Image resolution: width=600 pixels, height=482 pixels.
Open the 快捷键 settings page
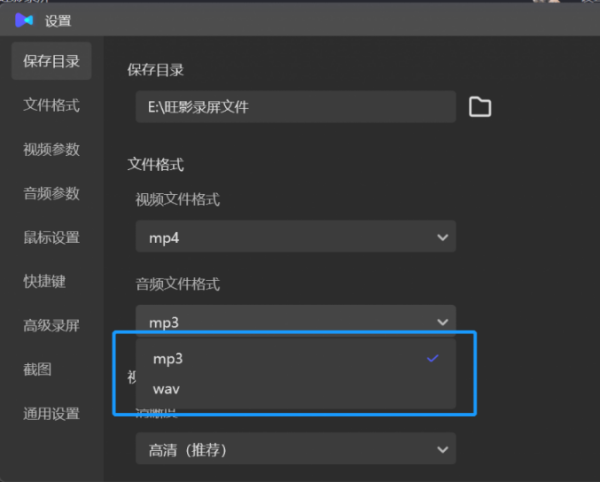click(x=44, y=282)
